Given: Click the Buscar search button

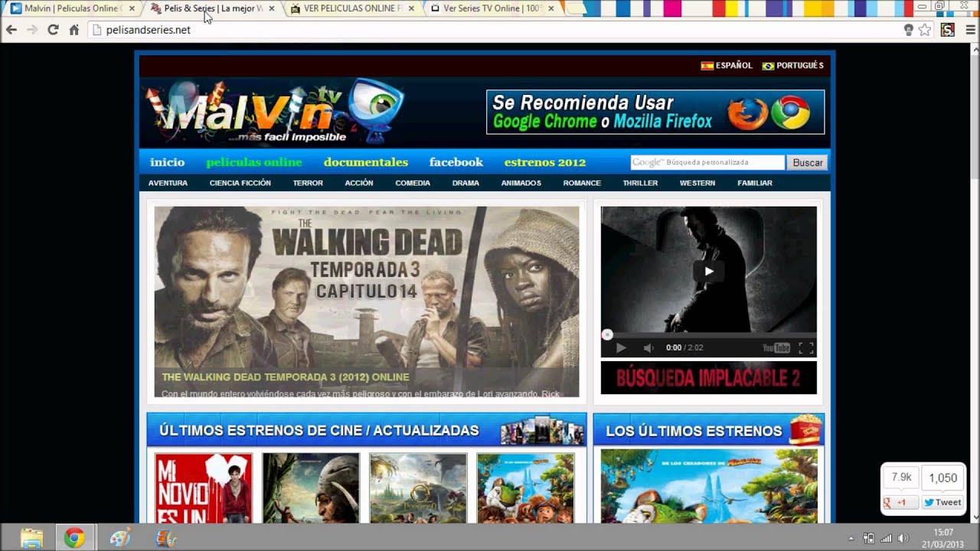Looking at the screenshot, I should pyautogui.click(x=807, y=162).
